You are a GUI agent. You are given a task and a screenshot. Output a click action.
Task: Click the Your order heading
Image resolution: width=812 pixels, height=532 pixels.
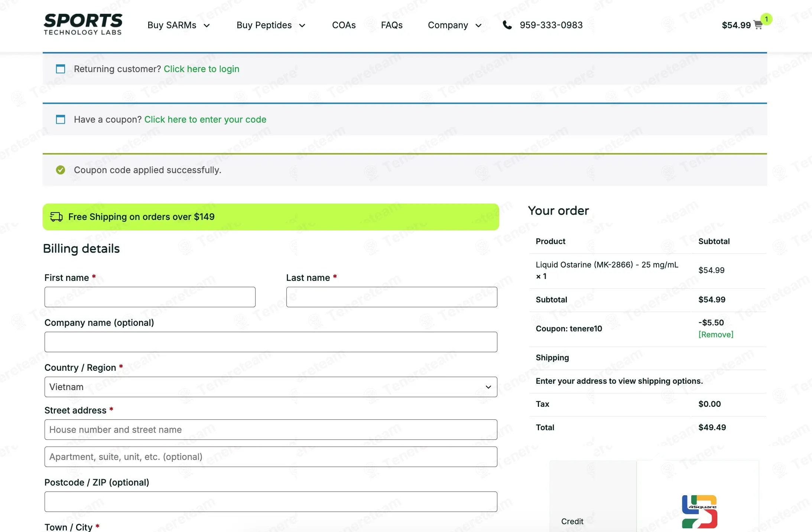pyautogui.click(x=558, y=211)
